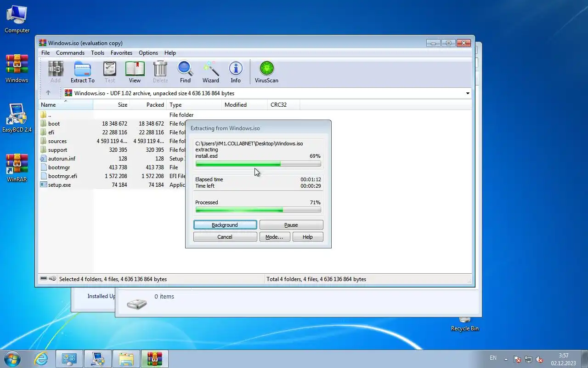Click the Help button in extraction dialog
The height and width of the screenshot is (368, 588).
pyautogui.click(x=308, y=237)
